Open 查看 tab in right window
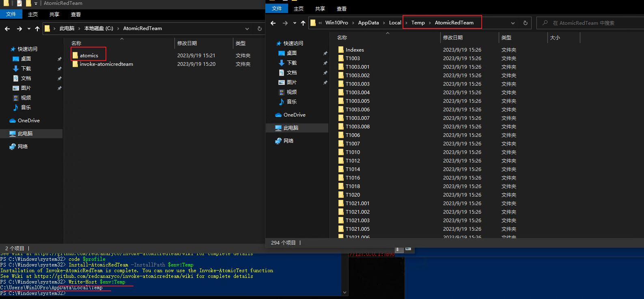The image size is (644, 299). pyautogui.click(x=342, y=9)
